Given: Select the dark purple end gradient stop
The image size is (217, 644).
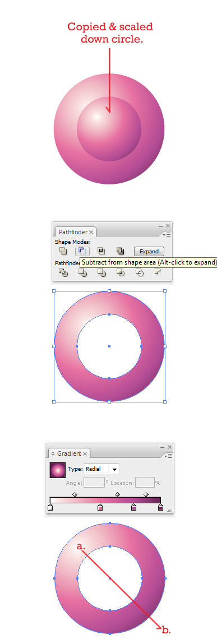Looking at the screenshot, I should [161, 508].
